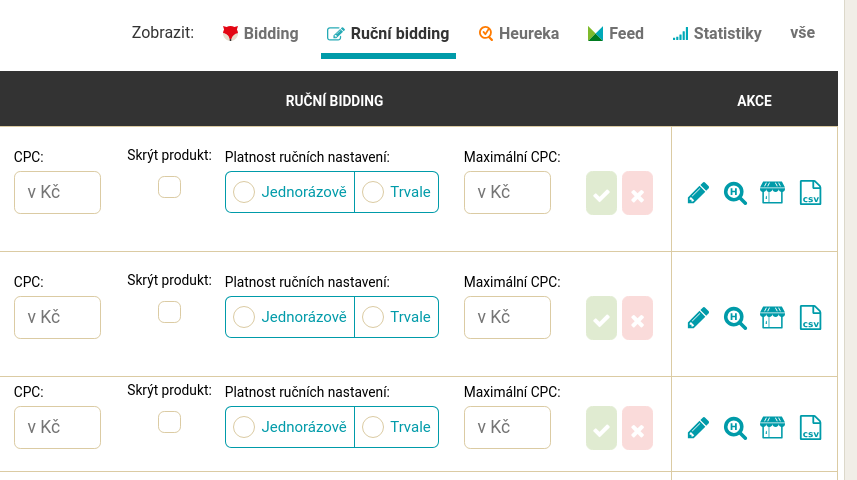Enable Skrýt produkt checkbox in second row
This screenshot has width=857, height=480.
pyautogui.click(x=169, y=312)
